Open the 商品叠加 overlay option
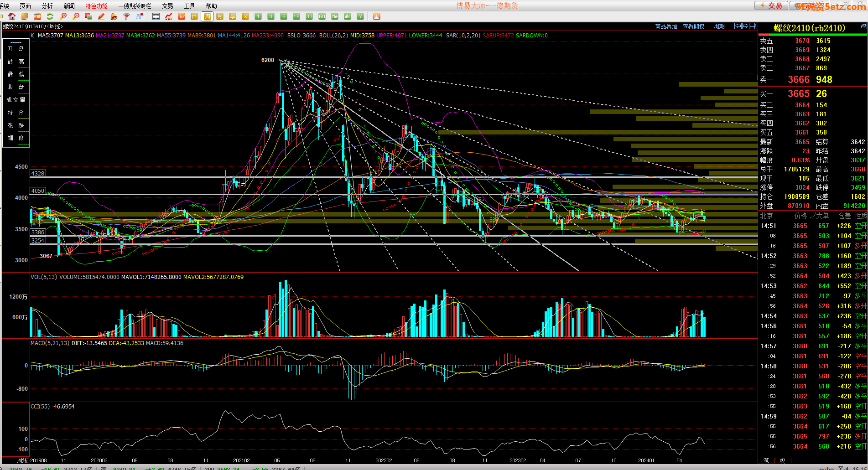868x470 pixels. pos(666,26)
